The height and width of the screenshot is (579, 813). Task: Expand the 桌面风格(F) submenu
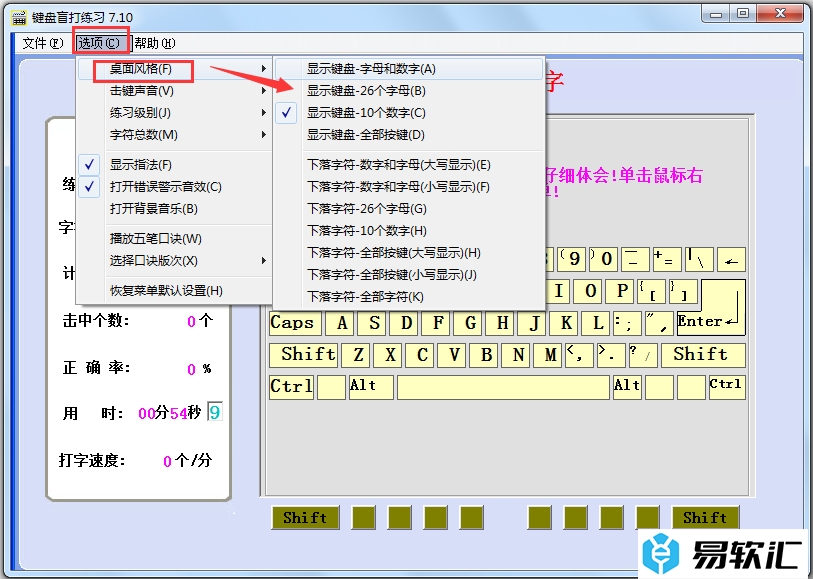[x=175, y=68]
